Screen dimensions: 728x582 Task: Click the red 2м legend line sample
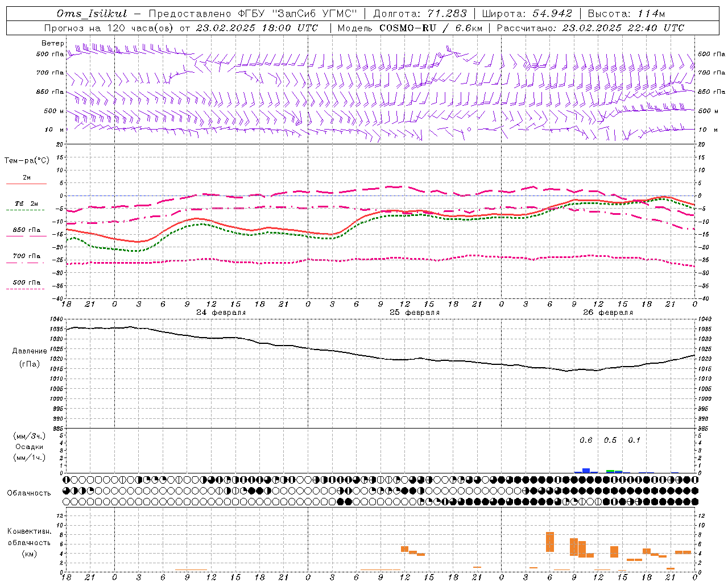pyautogui.click(x=26, y=184)
